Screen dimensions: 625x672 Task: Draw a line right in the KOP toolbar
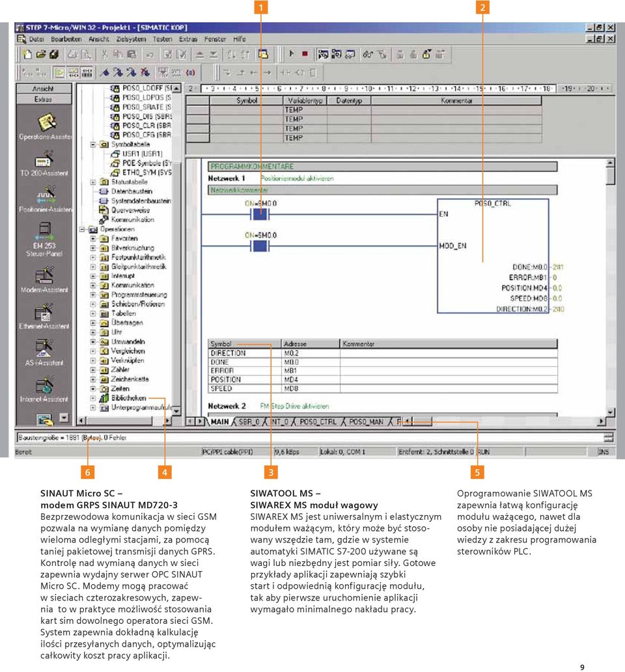click(x=267, y=72)
